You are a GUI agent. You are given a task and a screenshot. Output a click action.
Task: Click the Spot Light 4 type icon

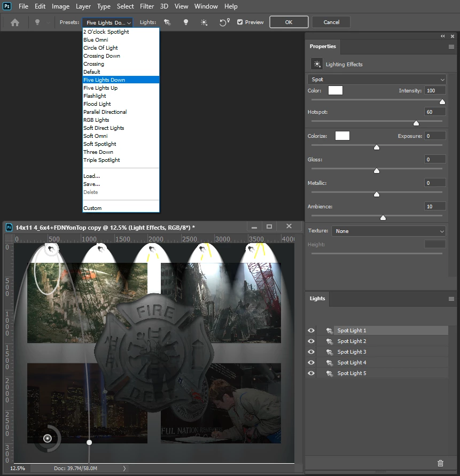click(x=330, y=362)
